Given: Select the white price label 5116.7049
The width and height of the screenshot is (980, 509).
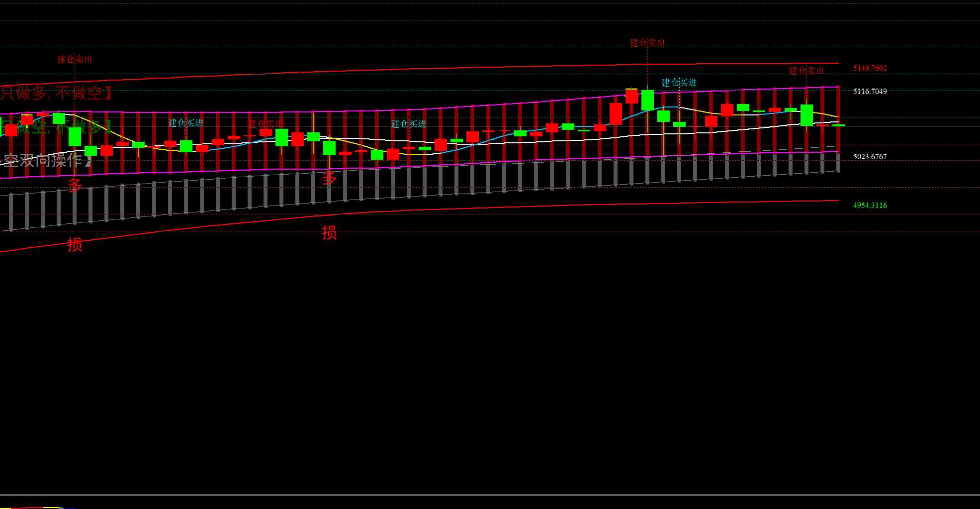Looking at the screenshot, I should coord(870,92).
